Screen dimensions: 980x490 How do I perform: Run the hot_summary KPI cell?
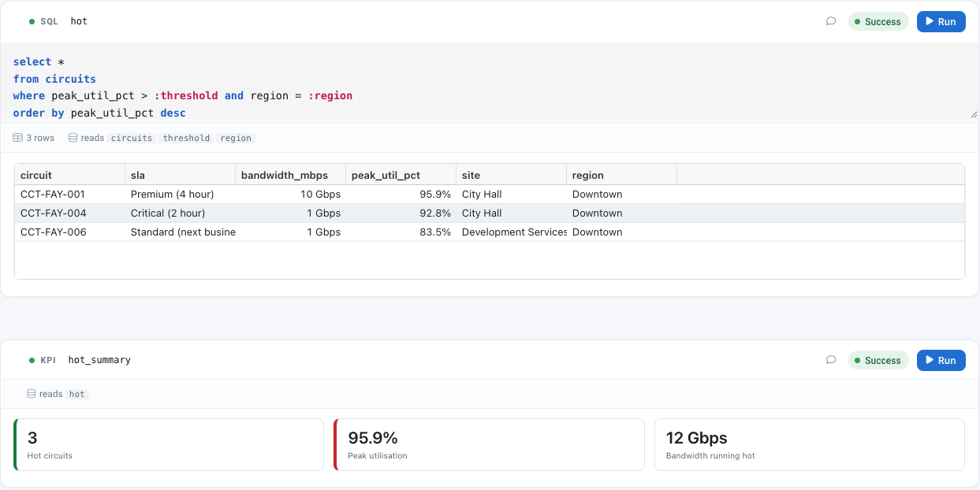tap(941, 360)
